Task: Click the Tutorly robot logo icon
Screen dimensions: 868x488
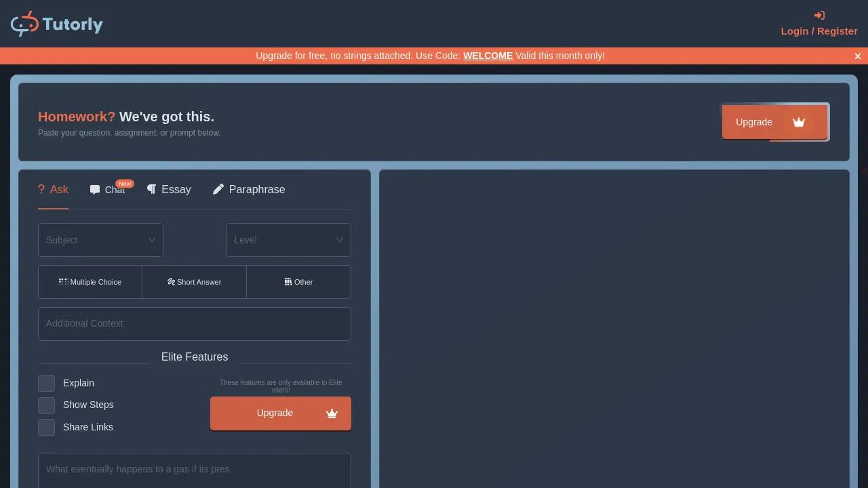Action: click(24, 24)
